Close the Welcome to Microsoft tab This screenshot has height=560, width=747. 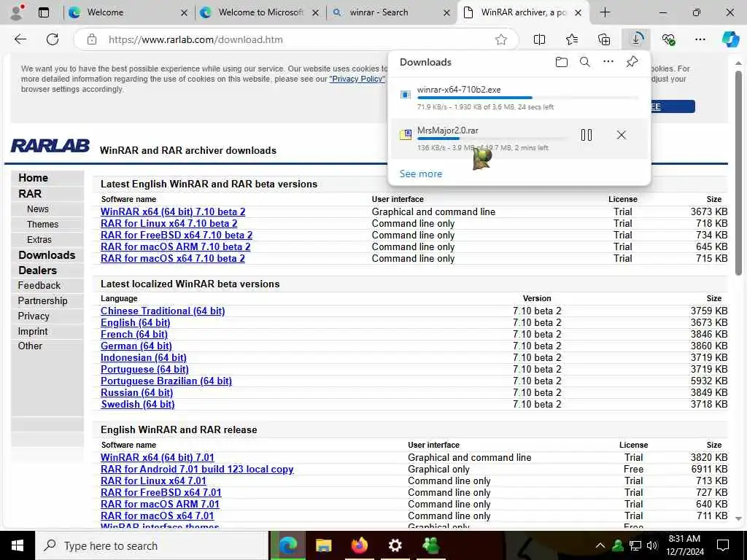pos(315,13)
